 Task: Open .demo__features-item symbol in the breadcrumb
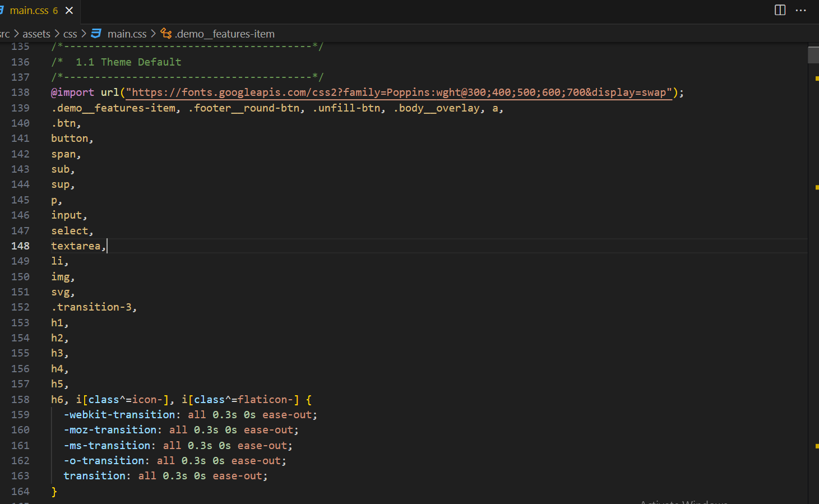pyautogui.click(x=225, y=34)
